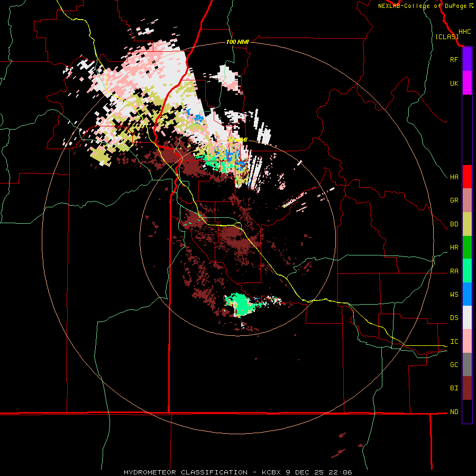Click the BD legend label text
Image resolution: width=476 pixels, height=476 pixels.
454,224
